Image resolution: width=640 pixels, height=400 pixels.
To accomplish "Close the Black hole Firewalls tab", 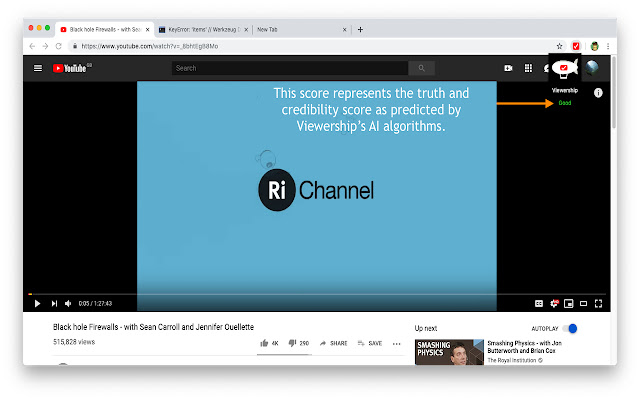I will pyautogui.click(x=147, y=29).
